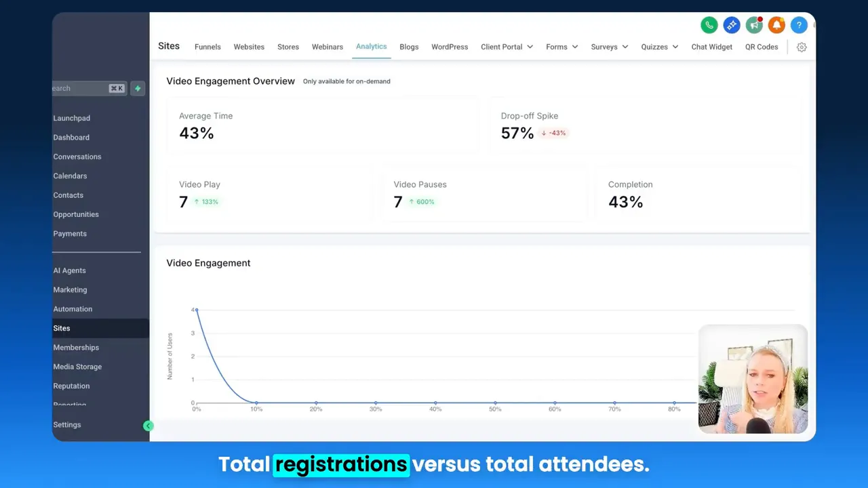Switch to the Analytics tab

371,46
